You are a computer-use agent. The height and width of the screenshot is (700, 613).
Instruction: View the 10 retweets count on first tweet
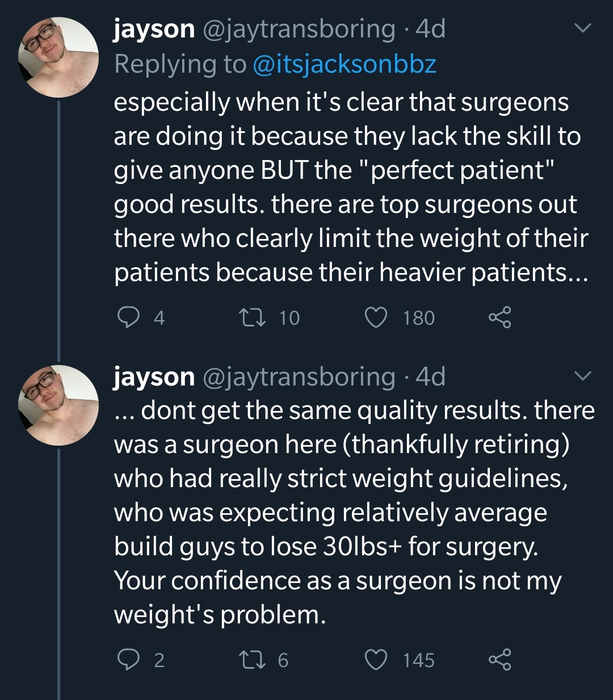click(x=289, y=318)
